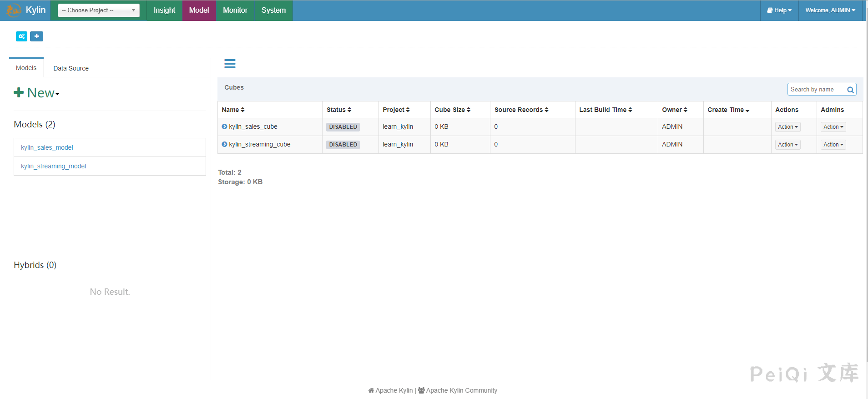Screen dimensions: 868x399
Task: Expand kylin_streaming_cube row arrow icon
Action: pos(224,144)
